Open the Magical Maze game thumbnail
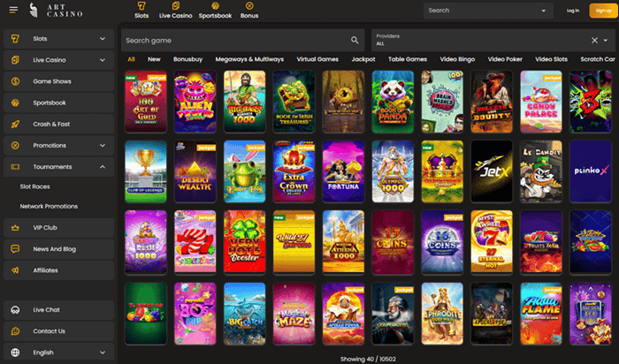Screen dimensions: 619x364 tap(294, 314)
